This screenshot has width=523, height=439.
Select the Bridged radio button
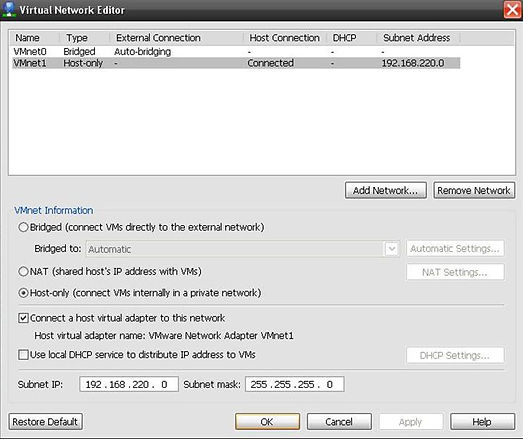tap(23, 228)
